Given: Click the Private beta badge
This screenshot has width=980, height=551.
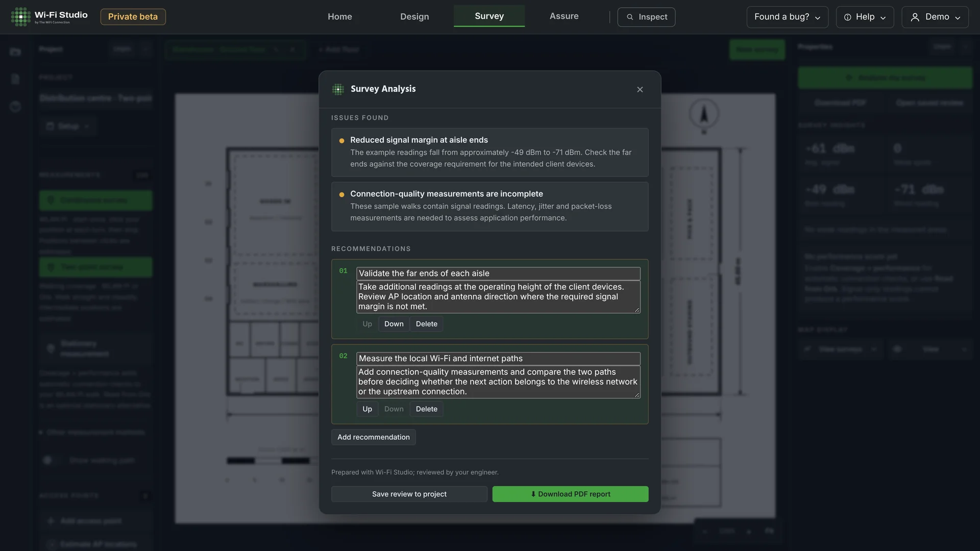Looking at the screenshot, I should coord(133,17).
